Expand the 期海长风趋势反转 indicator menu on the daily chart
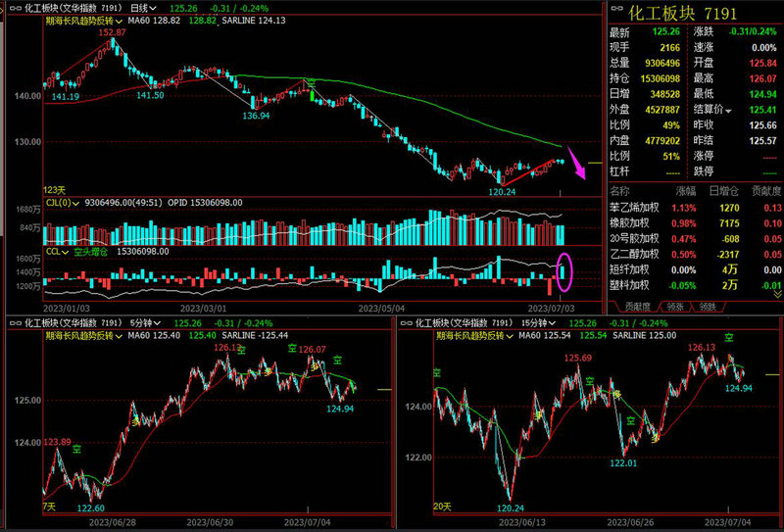Image resolution: width=784 pixels, height=532 pixels. coord(119,20)
